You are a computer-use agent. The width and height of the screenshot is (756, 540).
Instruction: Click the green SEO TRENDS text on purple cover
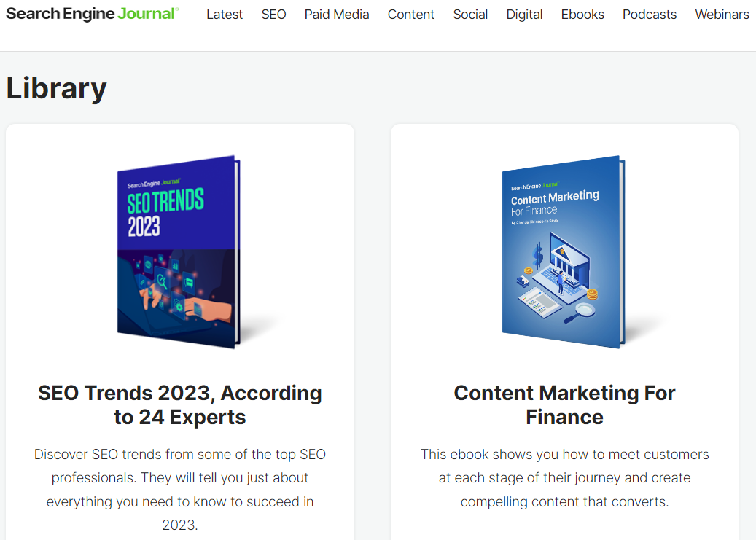pyautogui.click(x=165, y=201)
